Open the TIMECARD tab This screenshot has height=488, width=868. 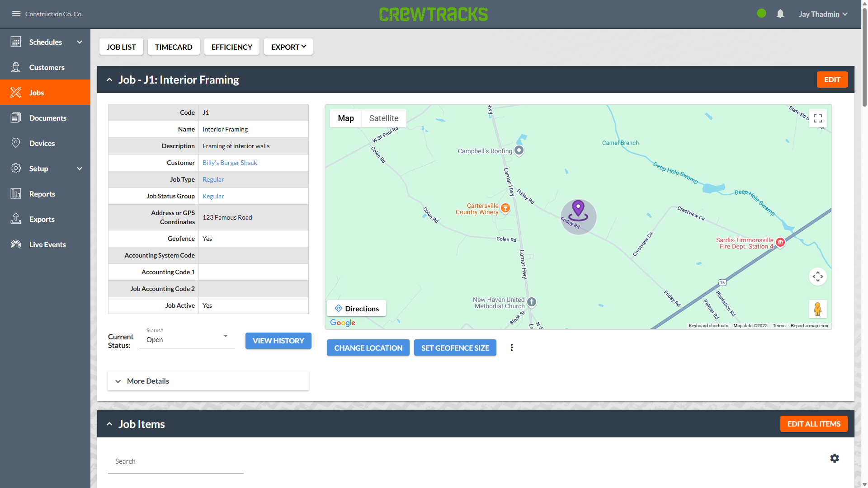pyautogui.click(x=174, y=47)
